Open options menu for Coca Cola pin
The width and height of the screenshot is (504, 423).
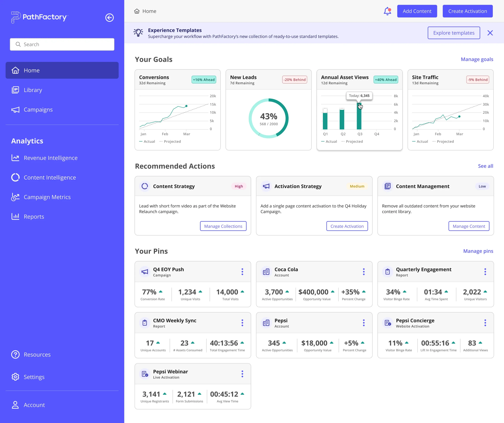[364, 272]
